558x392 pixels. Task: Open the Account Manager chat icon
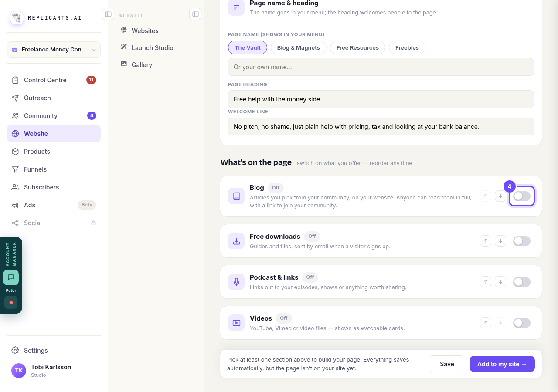point(11,277)
